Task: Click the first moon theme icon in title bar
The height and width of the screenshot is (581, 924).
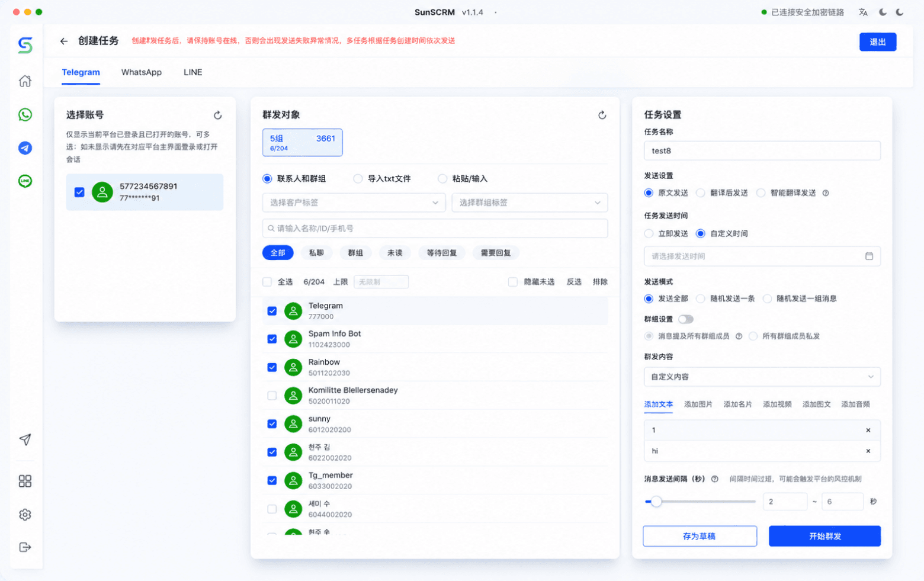Action: pos(883,12)
